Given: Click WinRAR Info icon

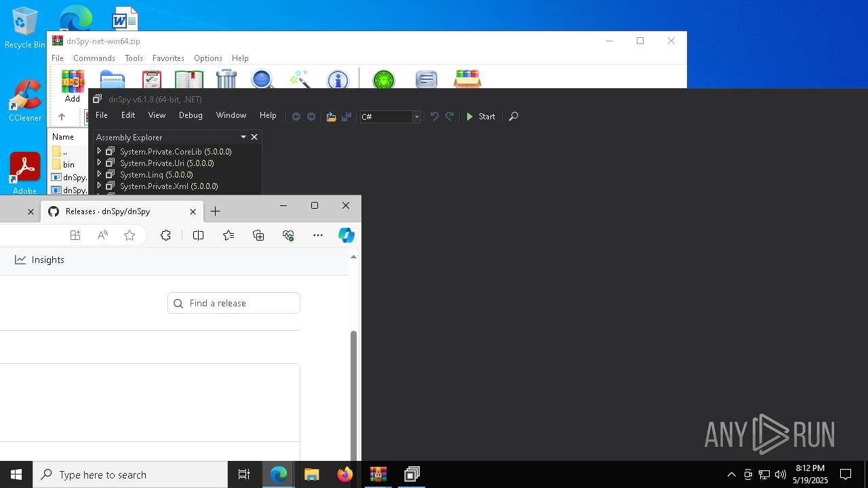Looking at the screenshot, I should [338, 79].
